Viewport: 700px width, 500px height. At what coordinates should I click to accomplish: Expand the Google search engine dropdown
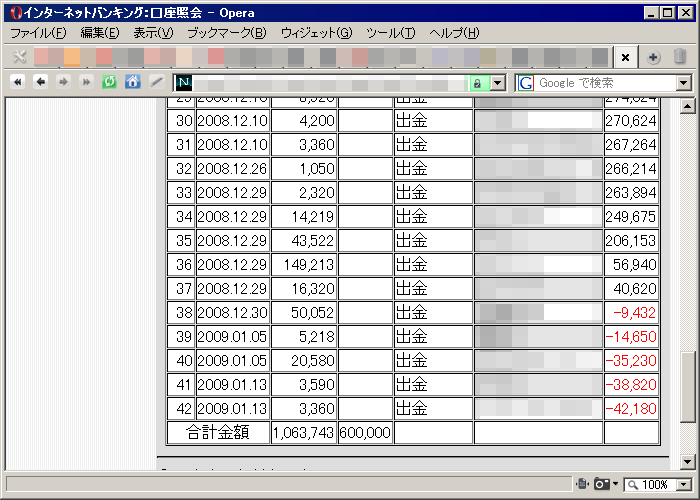click(x=684, y=83)
